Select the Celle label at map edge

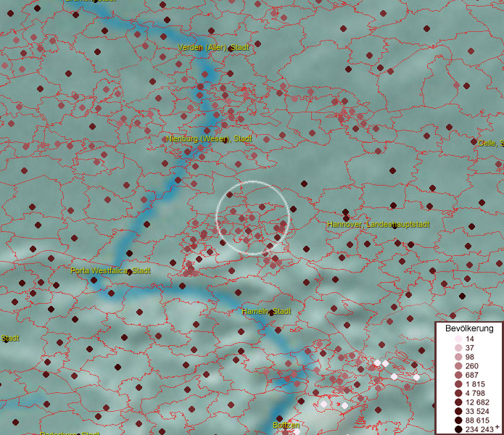[491, 143]
